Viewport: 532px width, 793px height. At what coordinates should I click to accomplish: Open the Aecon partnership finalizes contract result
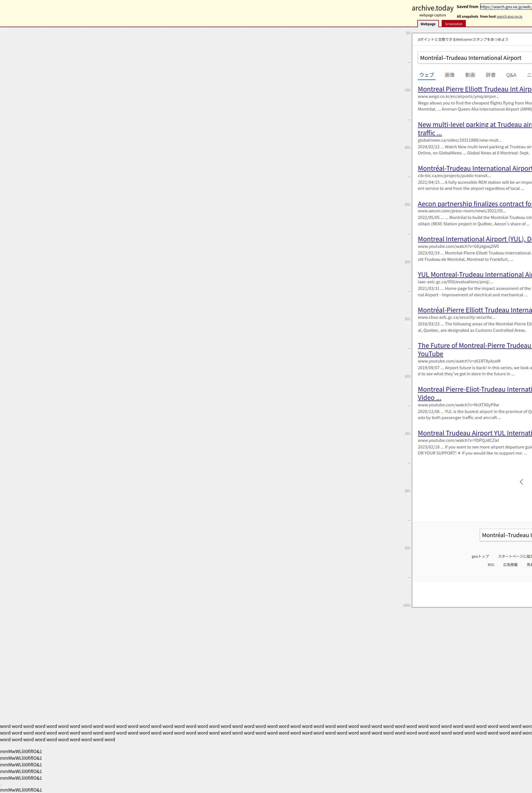pos(474,204)
